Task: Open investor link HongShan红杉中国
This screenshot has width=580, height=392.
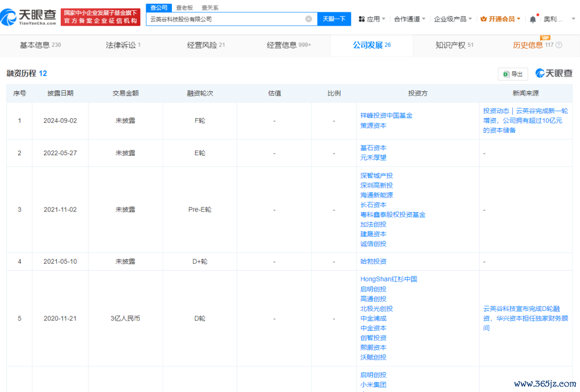Action: [x=389, y=279]
